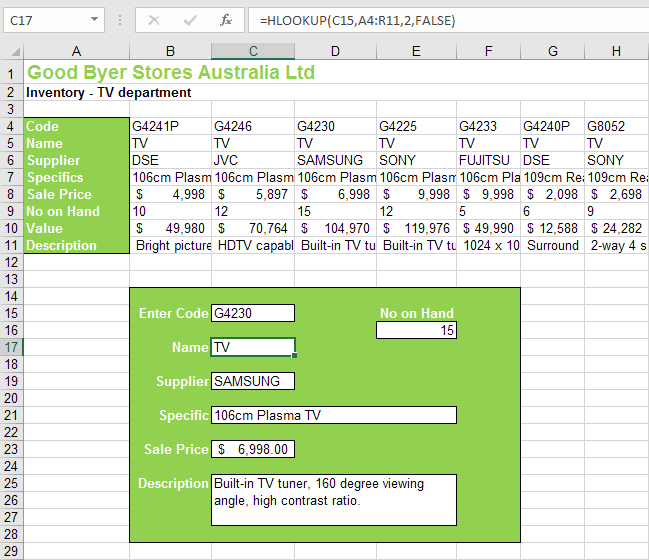Viewport: 649px width, 560px height.
Task: Select the FUJITSU supplier cell
Action: [x=488, y=160]
